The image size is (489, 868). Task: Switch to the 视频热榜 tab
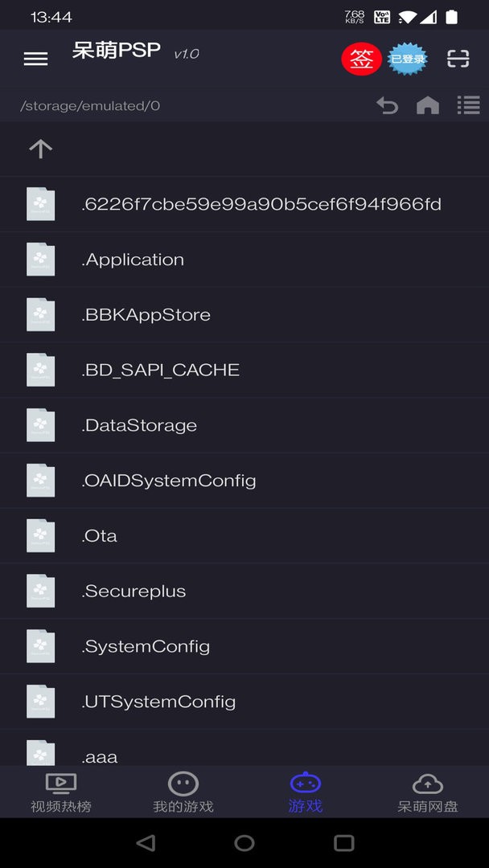[61, 792]
